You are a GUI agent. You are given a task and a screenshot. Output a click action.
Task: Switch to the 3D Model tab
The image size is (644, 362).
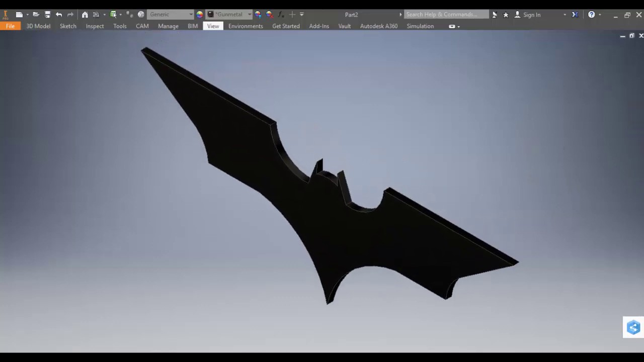point(38,26)
